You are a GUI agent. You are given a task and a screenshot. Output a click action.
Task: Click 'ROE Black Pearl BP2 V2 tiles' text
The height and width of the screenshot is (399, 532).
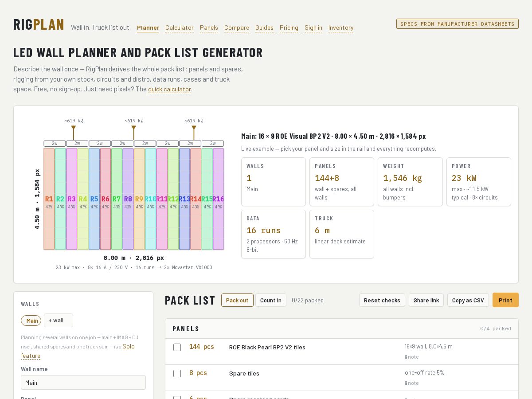(x=267, y=347)
